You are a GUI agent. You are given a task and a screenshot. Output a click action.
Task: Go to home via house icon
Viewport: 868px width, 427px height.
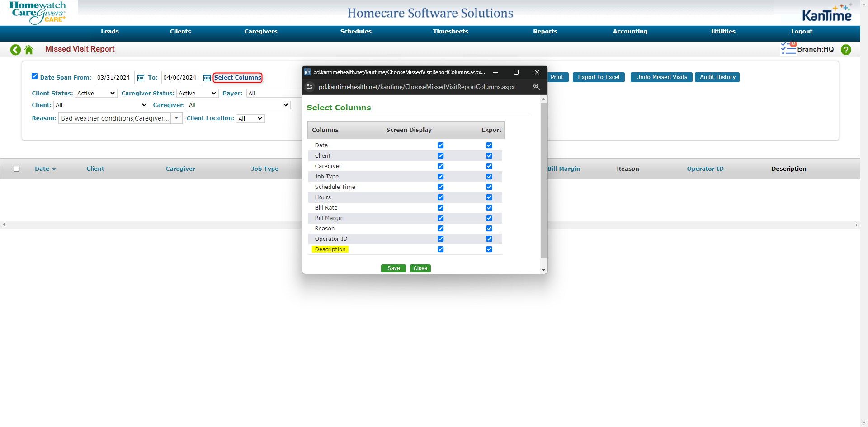click(x=29, y=50)
